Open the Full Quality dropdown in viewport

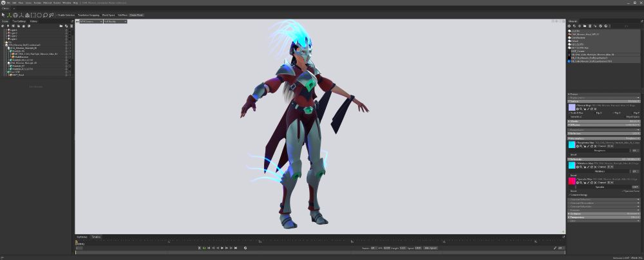pyautogui.click(x=115, y=21)
